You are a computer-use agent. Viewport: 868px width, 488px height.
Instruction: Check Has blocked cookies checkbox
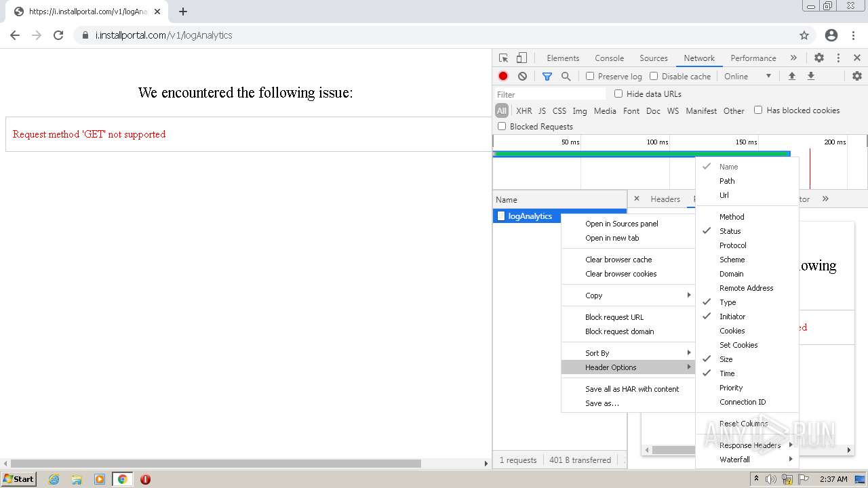tap(758, 110)
